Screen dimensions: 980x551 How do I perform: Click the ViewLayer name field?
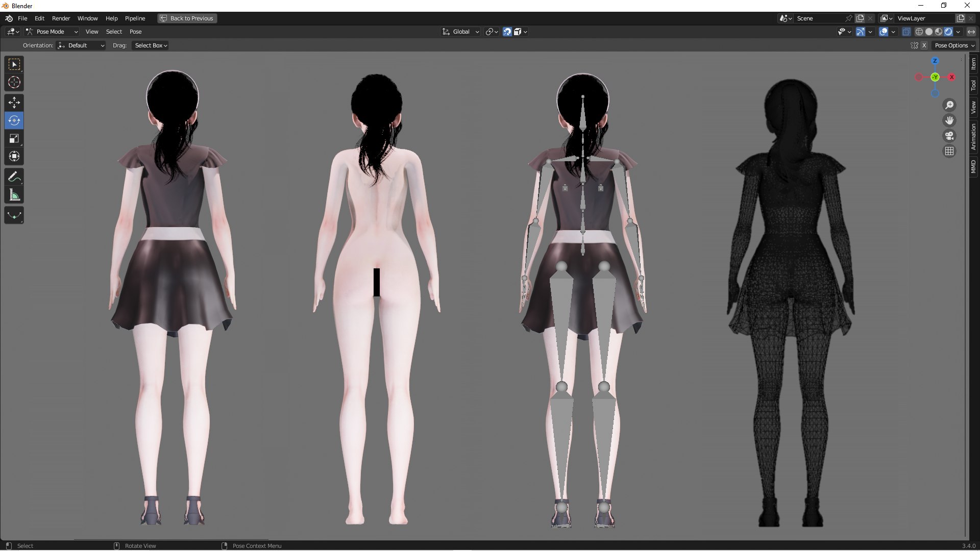tap(925, 18)
